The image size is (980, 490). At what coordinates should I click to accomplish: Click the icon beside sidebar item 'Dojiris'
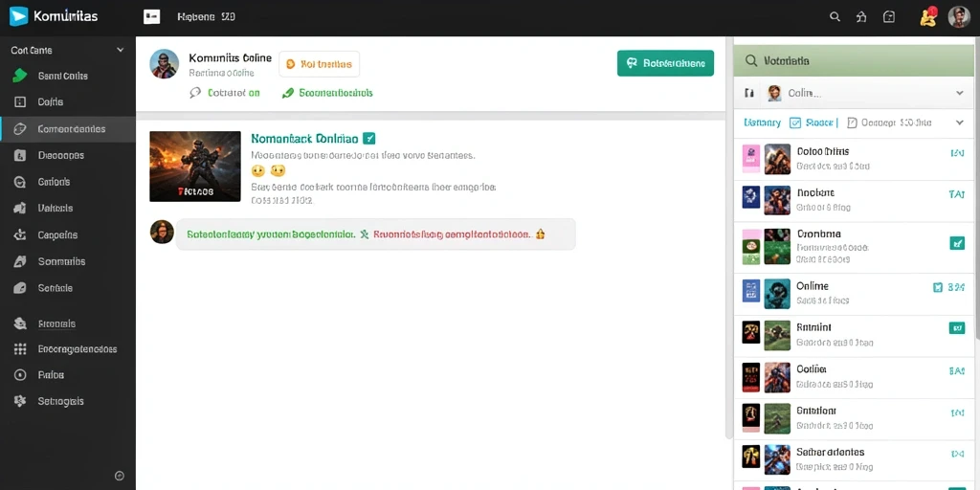pos(20,101)
